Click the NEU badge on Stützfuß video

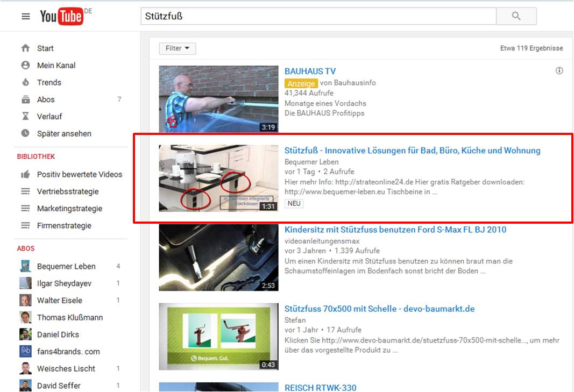(294, 203)
